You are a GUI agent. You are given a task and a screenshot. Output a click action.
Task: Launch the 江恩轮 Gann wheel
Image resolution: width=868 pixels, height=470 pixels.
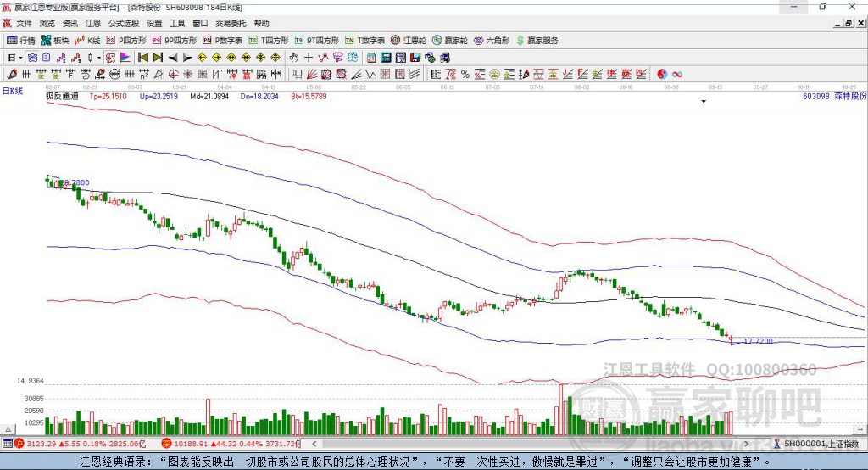click(x=409, y=41)
